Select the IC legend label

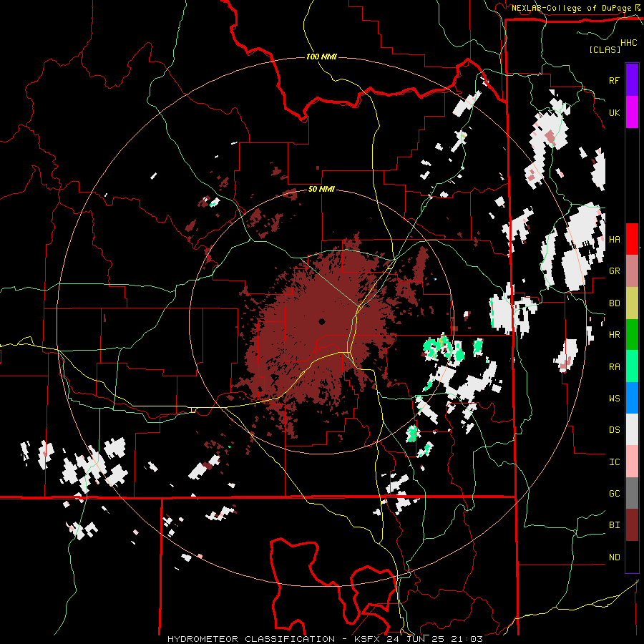click(614, 462)
